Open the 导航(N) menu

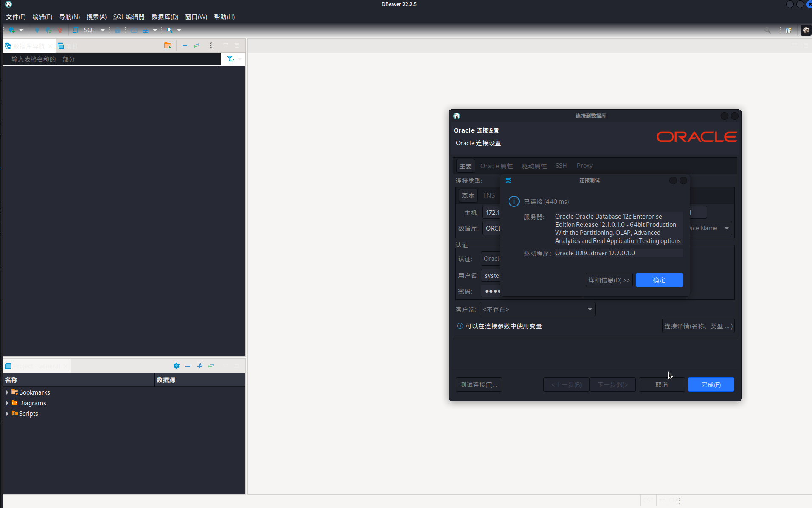pyautogui.click(x=70, y=17)
